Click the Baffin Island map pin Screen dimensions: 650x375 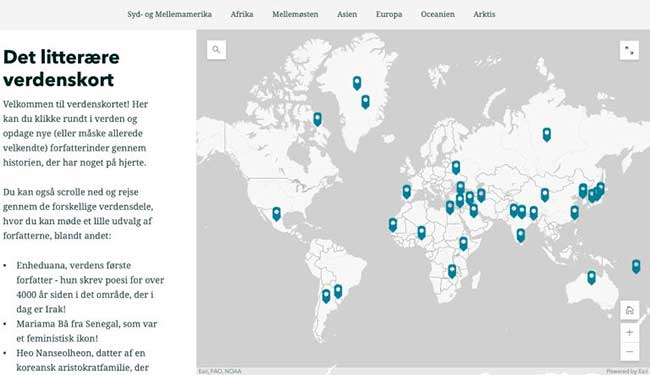(318, 119)
